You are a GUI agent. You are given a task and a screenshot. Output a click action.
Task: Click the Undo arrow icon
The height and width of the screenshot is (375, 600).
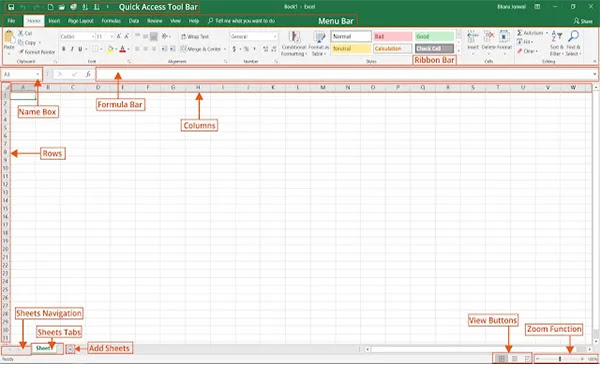pyautogui.click(x=23, y=7)
